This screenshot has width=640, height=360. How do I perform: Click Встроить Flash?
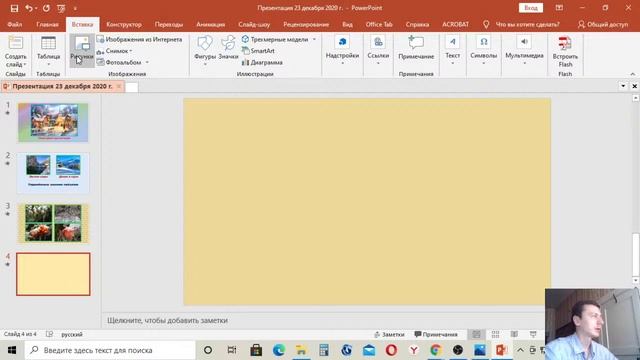click(x=565, y=52)
